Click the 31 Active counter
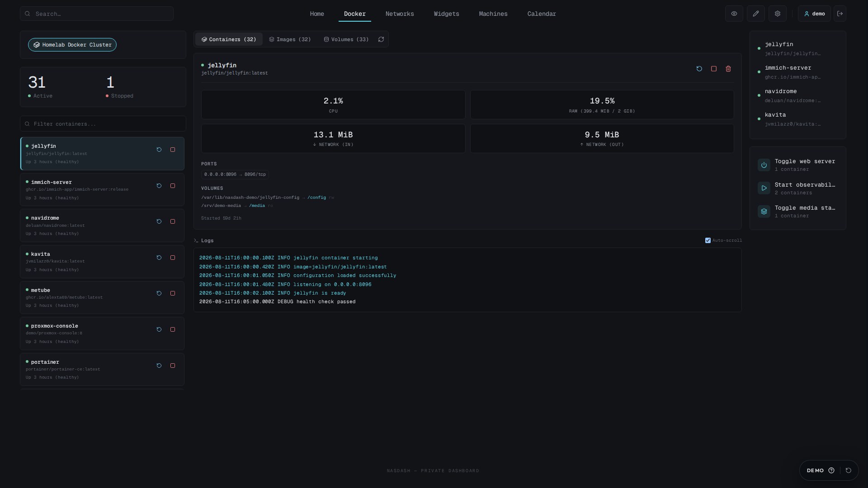Image resolution: width=868 pixels, height=488 pixels. click(40, 87)
